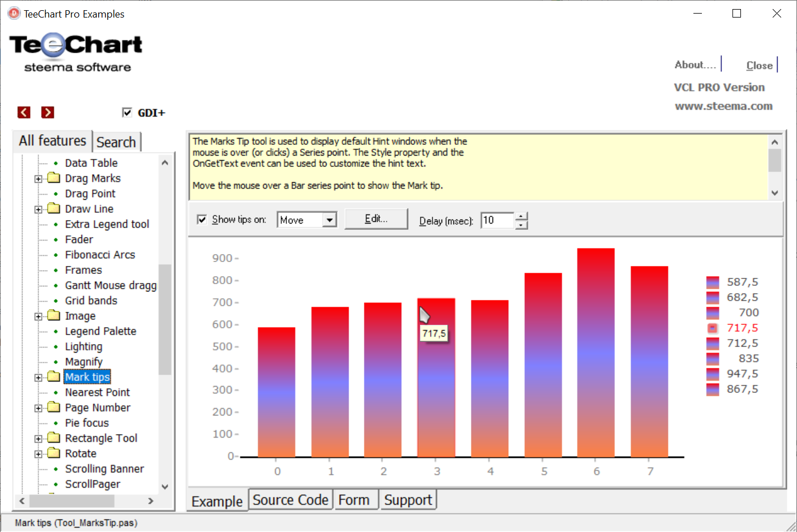Select Nearest Point tree item
This screenshot has width=797, height=532.
click(97, 392)
